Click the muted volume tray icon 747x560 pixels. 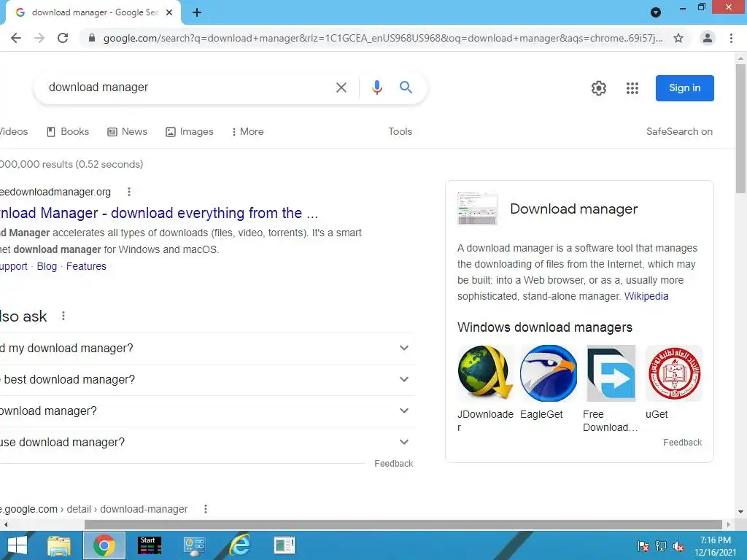tap(678, 547)
